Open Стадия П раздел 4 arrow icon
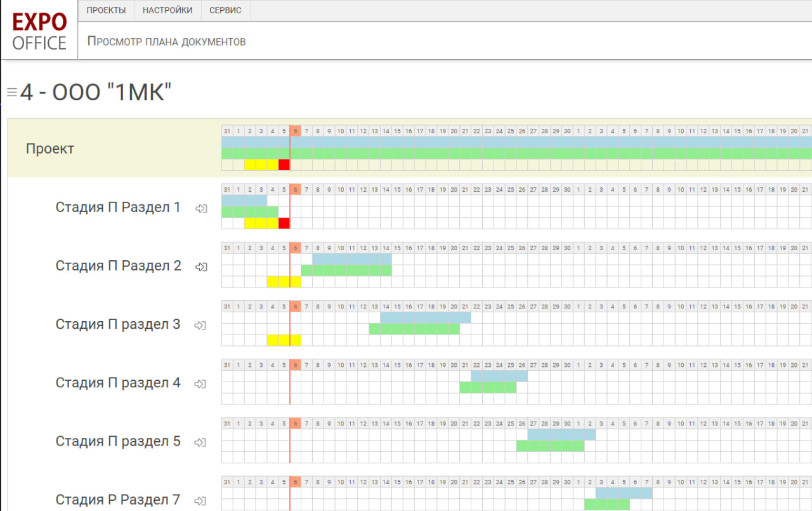This screenshot has height=511, width=812. (201, 383)
